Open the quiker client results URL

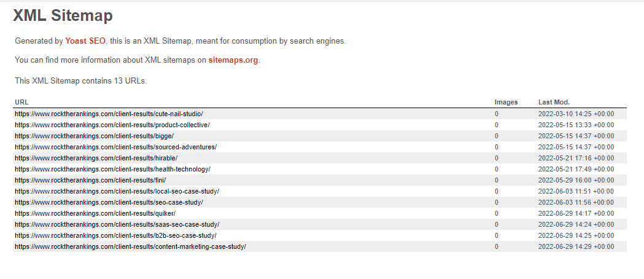click(x=95, y=213)
